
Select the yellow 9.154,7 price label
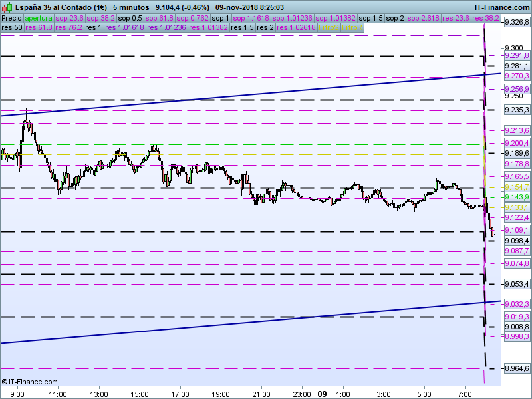coord(517,188)
